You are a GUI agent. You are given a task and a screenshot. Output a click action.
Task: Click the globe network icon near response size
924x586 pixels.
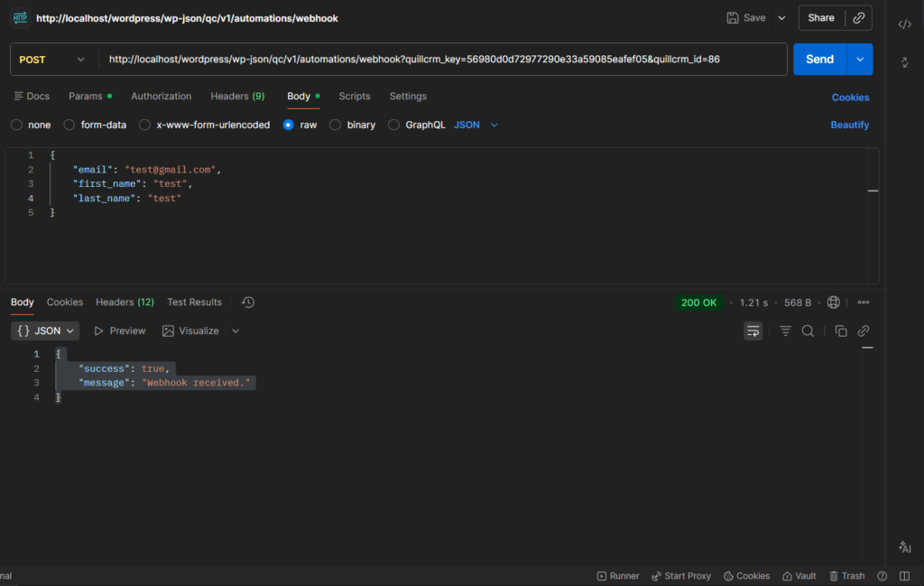[834, 302]
